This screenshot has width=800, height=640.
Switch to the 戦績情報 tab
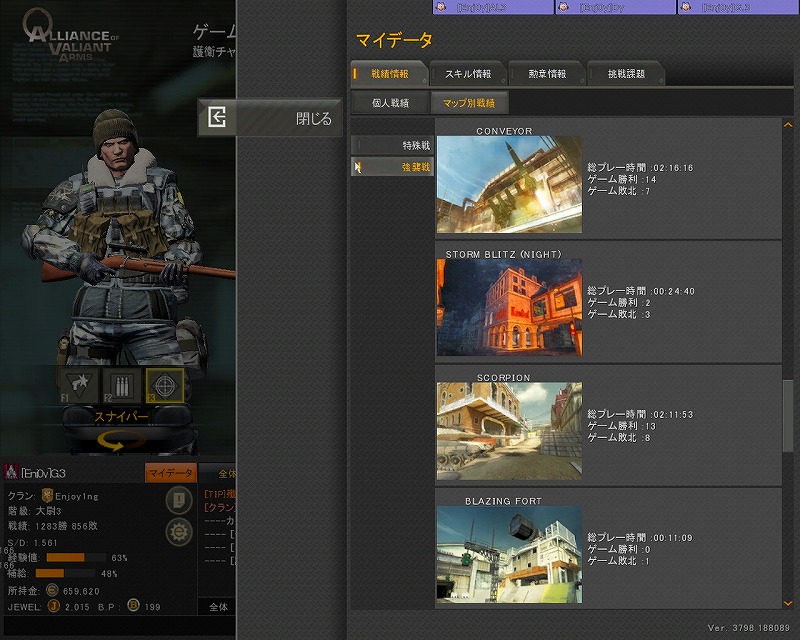(x=388, y=74)
